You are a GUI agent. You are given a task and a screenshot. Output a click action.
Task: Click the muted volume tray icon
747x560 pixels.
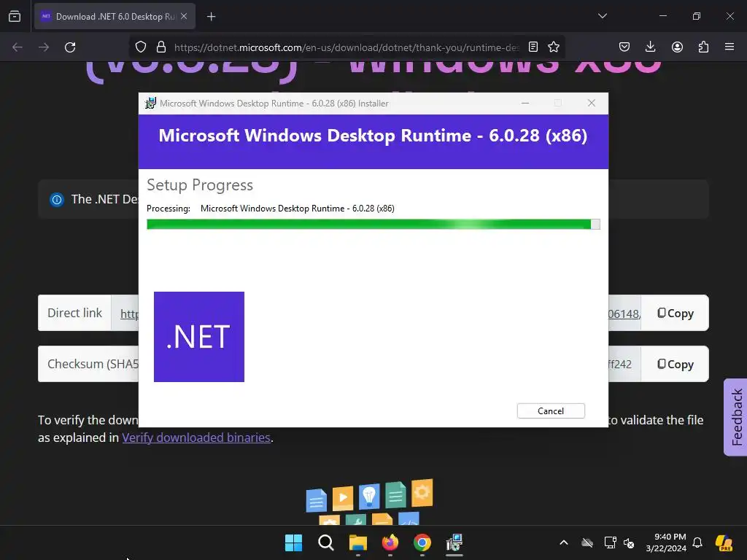point(629,543)
